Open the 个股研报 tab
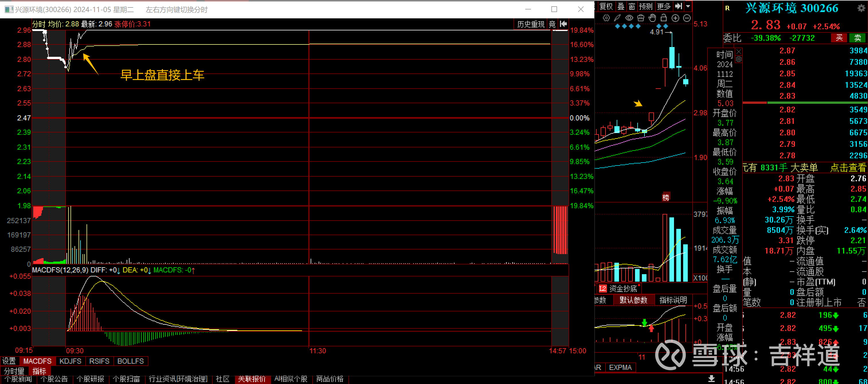 click(x=90, y=379)
